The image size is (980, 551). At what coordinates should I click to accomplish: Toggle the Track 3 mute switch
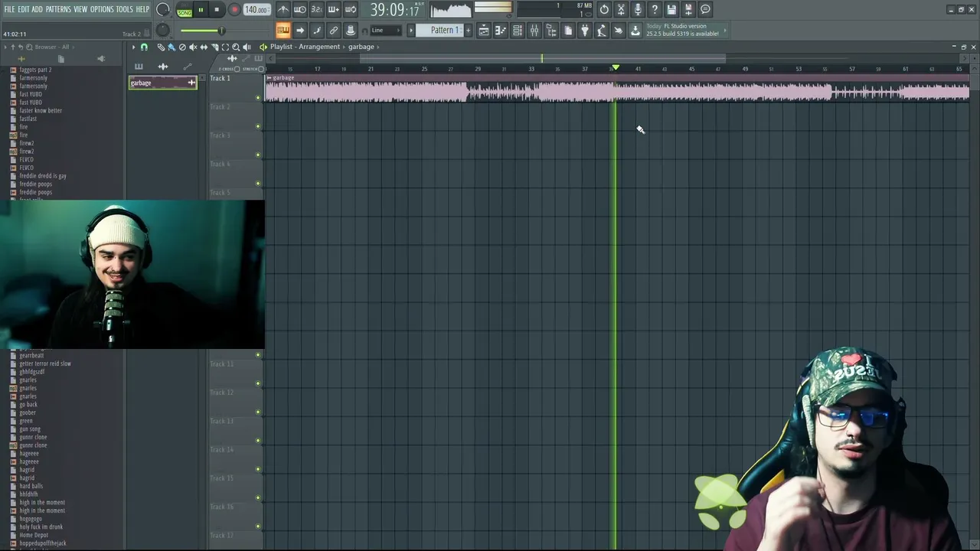pyautogui.click(x=258, y=155)
